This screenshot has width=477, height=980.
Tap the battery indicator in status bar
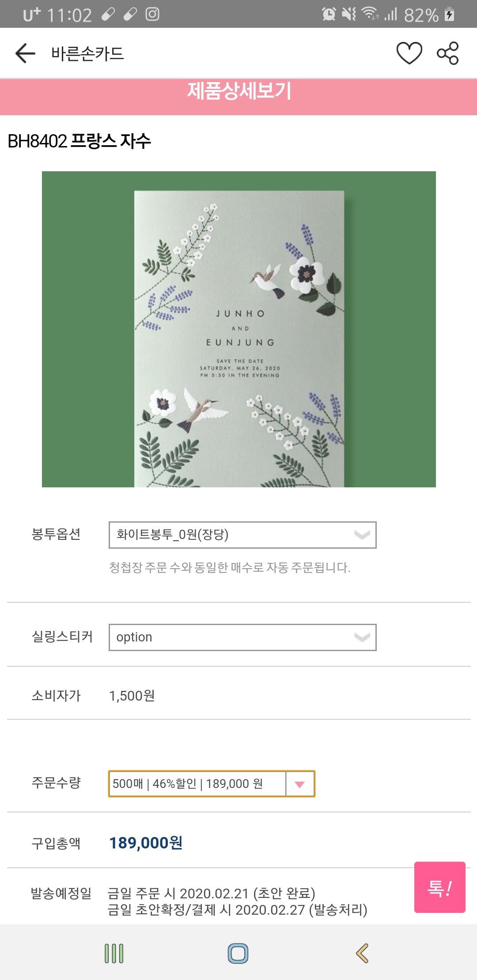(x=450, y=15)
